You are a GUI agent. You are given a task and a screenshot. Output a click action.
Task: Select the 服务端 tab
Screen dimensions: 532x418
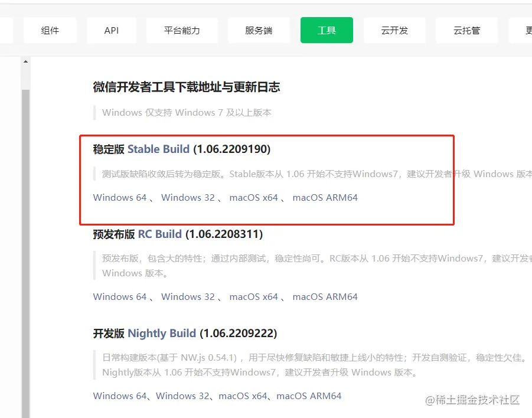click(x=259, y=30)
